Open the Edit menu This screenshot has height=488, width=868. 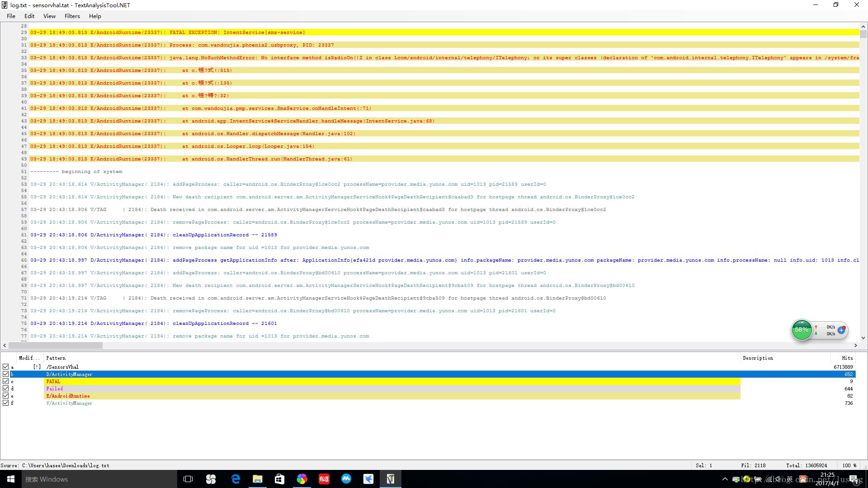pos(29,16)
